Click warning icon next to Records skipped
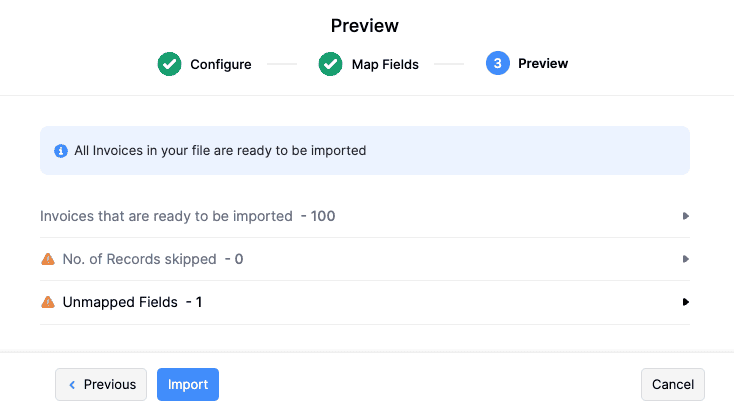Image resolution: width=734 pixels, height=412 pixels. [x=48, y=259]
